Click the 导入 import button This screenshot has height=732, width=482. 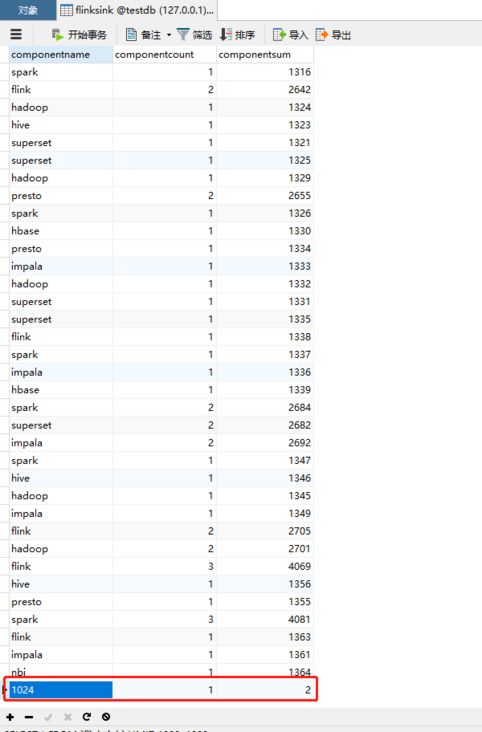click(291, 35)
